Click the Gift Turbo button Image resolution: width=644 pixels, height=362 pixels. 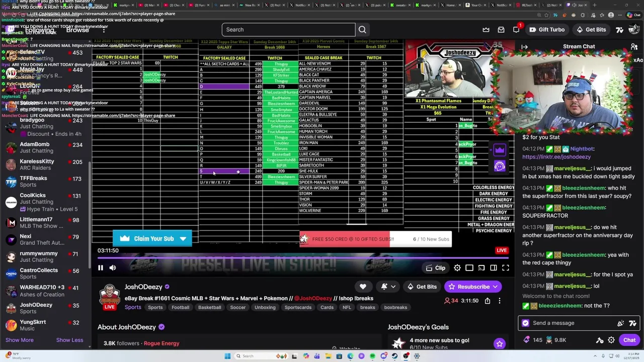pos(546,30)
